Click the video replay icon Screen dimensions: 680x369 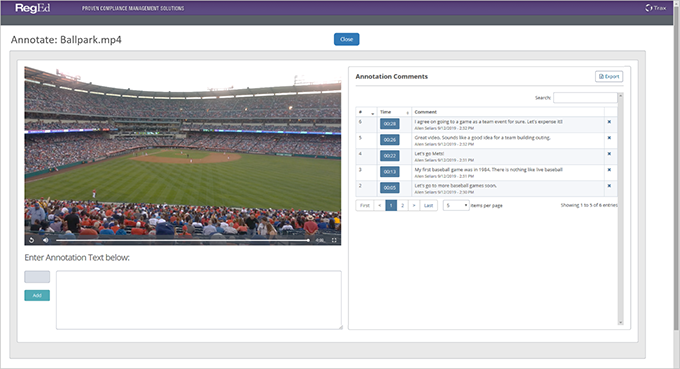[31, 240]
